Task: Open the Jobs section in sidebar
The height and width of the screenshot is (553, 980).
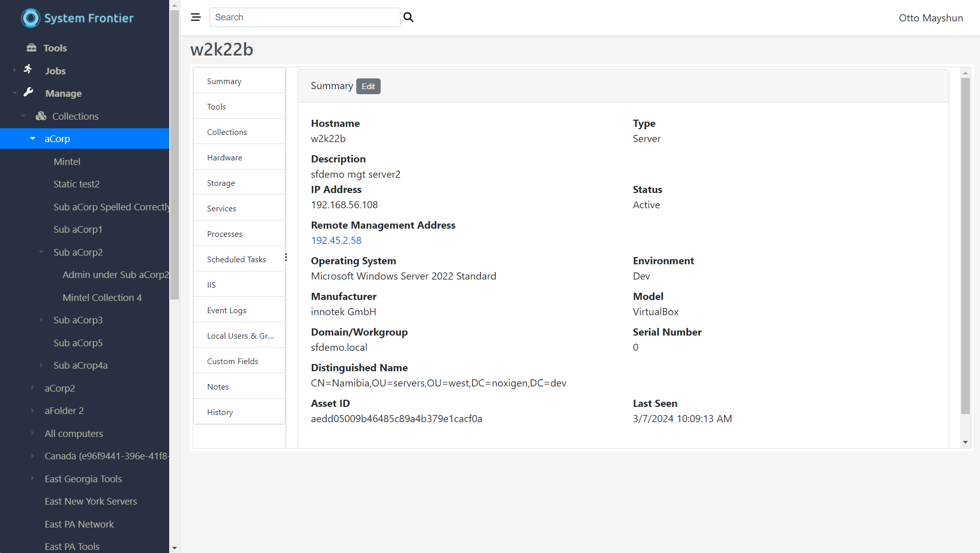Action: (55, 70)
